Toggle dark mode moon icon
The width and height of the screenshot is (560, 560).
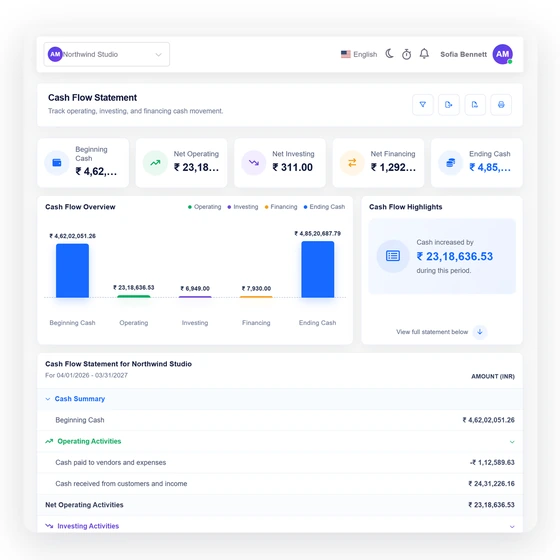tap(389, 54)
